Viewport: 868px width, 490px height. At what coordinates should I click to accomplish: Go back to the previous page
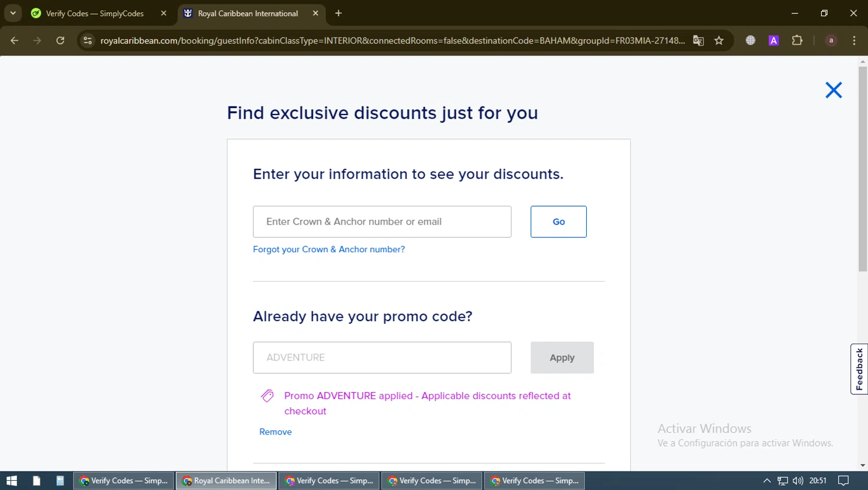pyautogui.click(x=14, y=40)
